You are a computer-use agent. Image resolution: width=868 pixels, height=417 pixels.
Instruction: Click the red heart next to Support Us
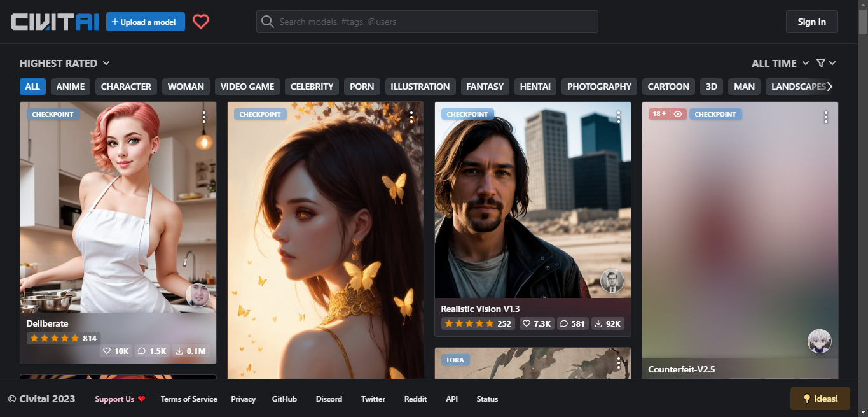click(x=141, y=399)
